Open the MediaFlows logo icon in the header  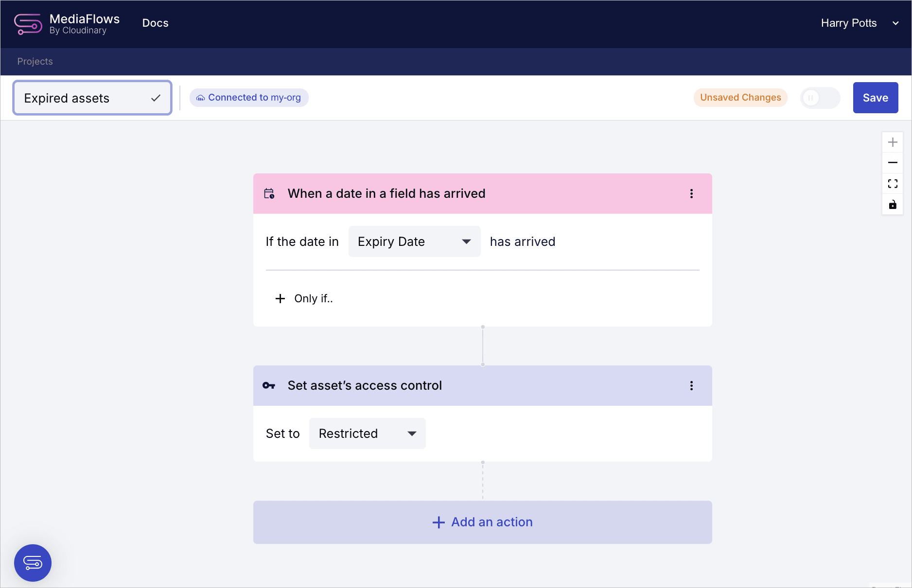(28, 24)
